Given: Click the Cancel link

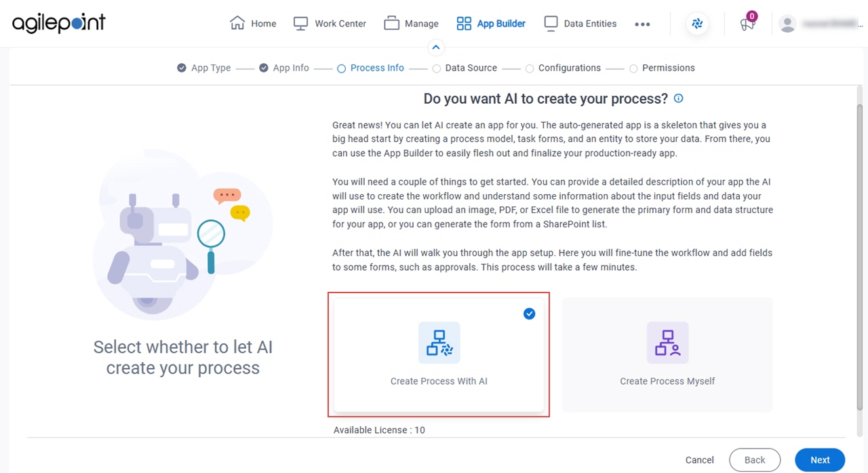Looking at the screenshot, I should (699, 460).
